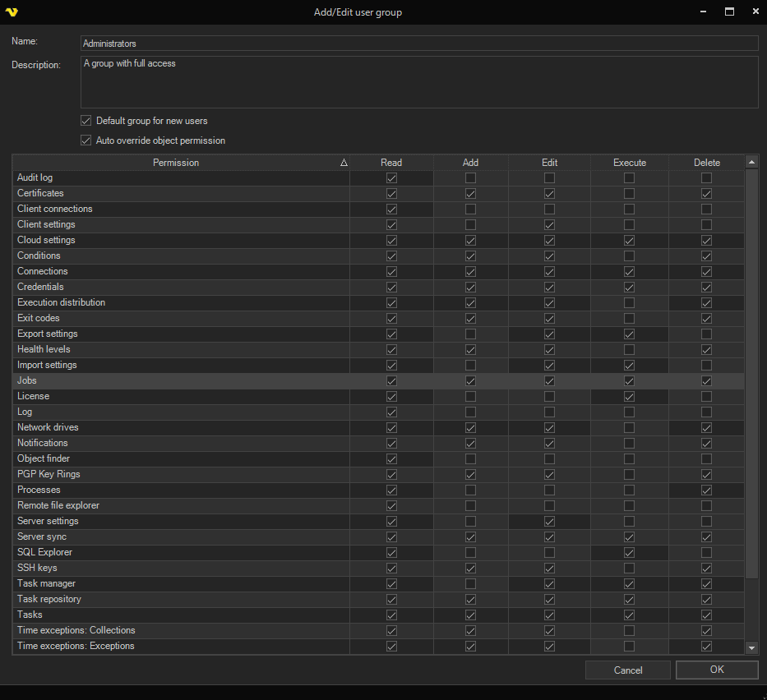Uncheck Delete permission for Jobs

[706, 380]
